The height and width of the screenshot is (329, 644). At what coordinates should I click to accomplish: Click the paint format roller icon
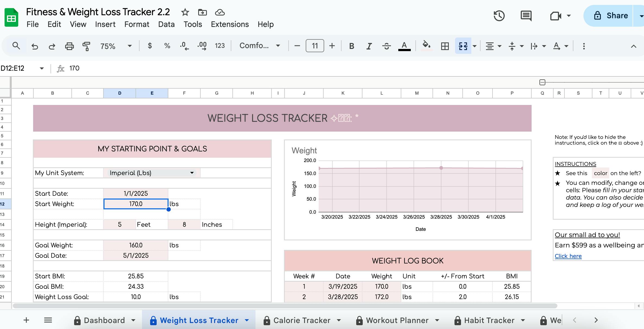(86, 46)
